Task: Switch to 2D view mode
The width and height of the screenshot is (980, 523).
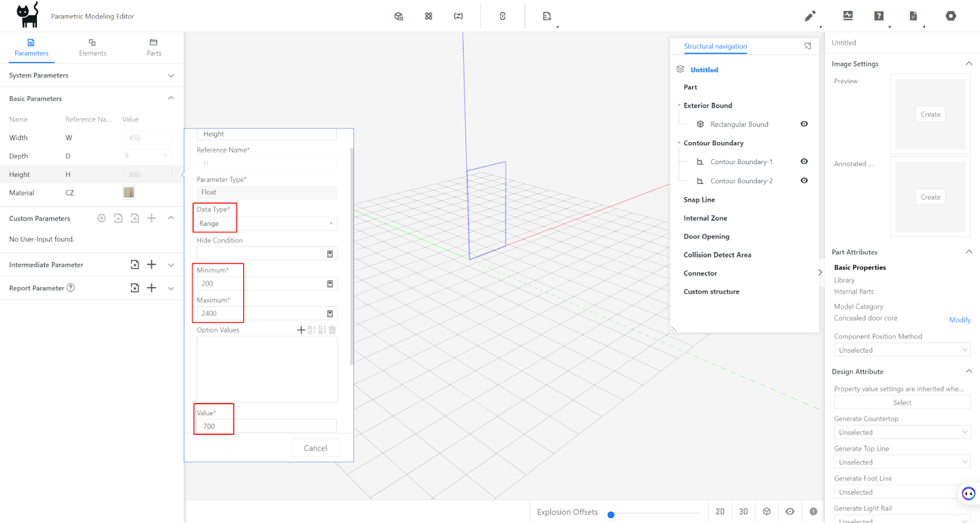Action: 720,511
